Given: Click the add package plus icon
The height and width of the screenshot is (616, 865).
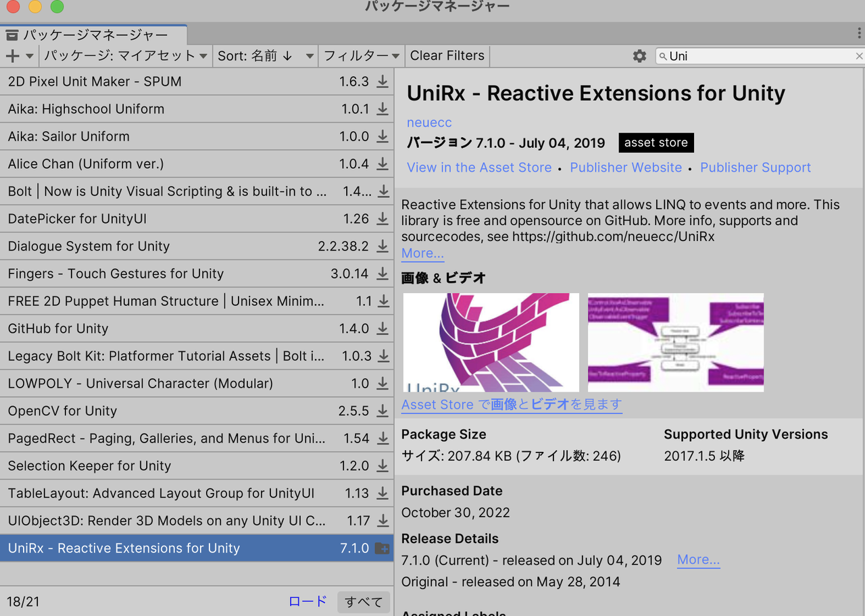Looking at the screenshot, I should tap(12, 56).
